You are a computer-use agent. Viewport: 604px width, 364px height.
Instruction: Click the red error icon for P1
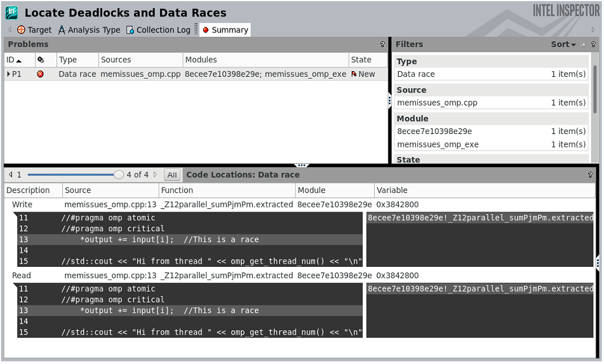(x=41, y=74)
